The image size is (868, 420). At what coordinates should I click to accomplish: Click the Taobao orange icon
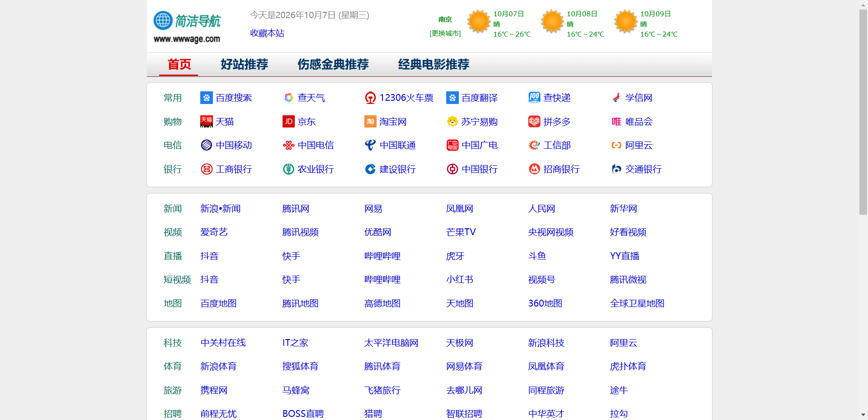coord(370,121)
